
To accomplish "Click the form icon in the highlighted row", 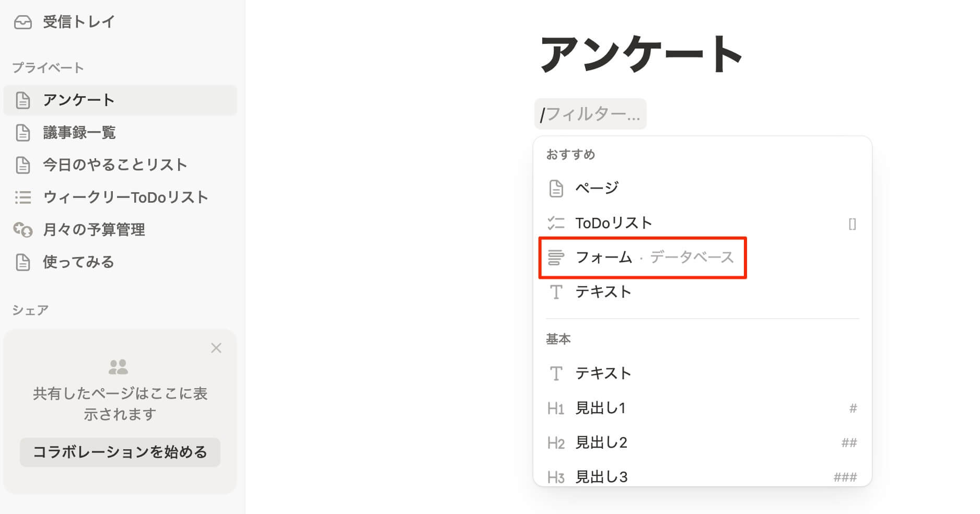I will tap(556, 258).
